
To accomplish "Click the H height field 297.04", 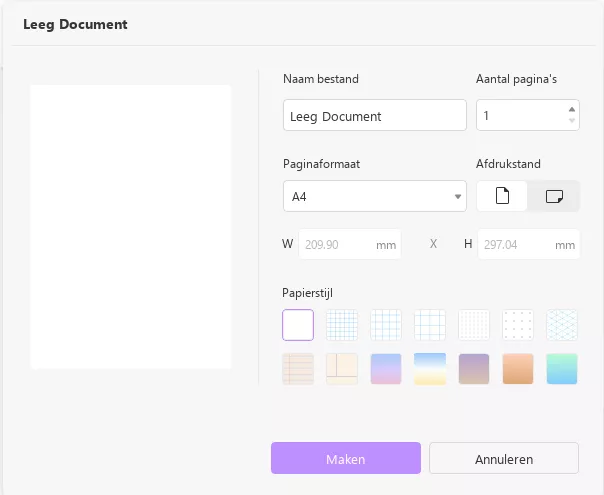I will 528,244.
